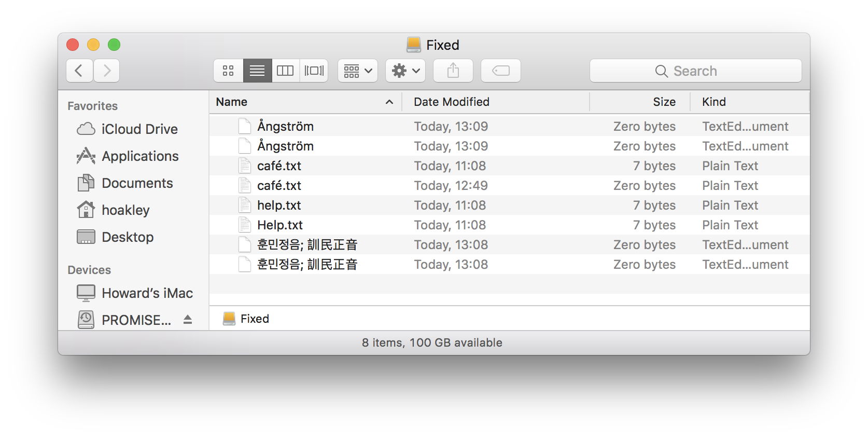Screen dimensions: 868x438
Task: Open Applications in the sidebar
Action: [x=140, y=156]
